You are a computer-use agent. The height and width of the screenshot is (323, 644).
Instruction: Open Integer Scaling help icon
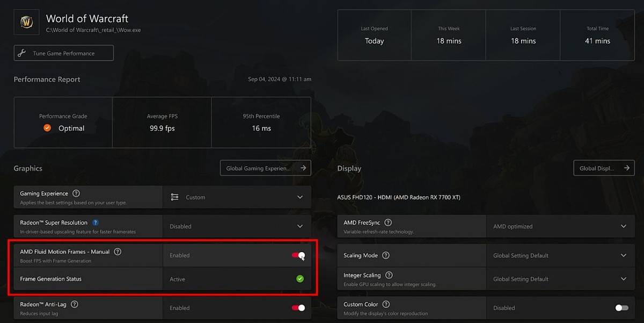389,275
